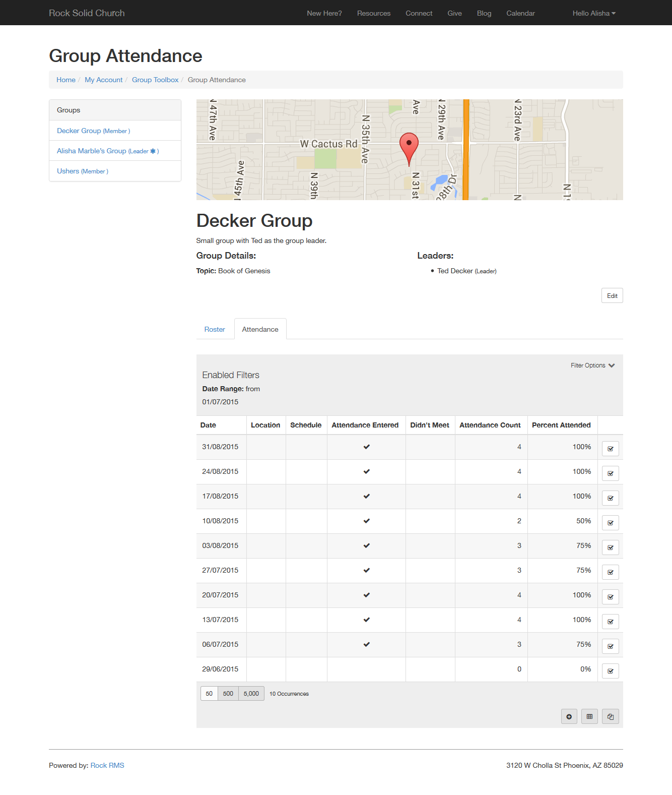Screen dimensions: 672x795
Task: Click the add occurrence plus icon
Action: [x=569, y=716]
